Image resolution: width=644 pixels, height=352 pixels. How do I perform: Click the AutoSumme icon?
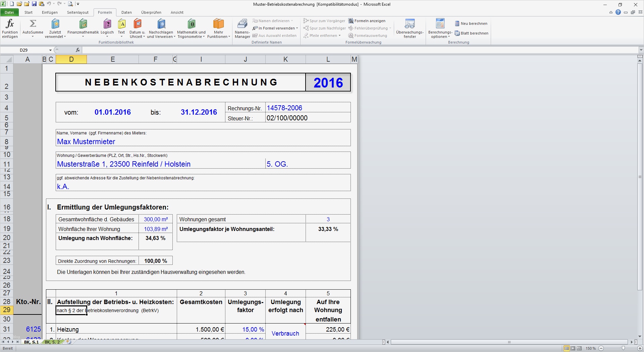coord(33,23)
